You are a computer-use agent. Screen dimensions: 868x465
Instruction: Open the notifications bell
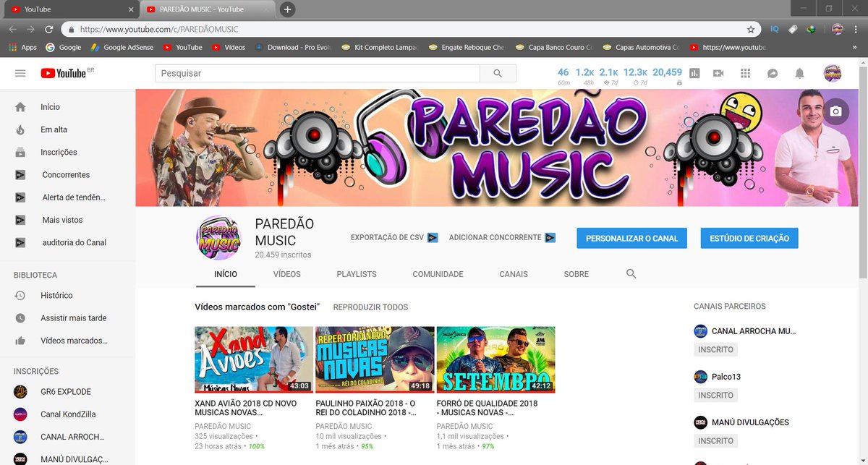[799, 73]
